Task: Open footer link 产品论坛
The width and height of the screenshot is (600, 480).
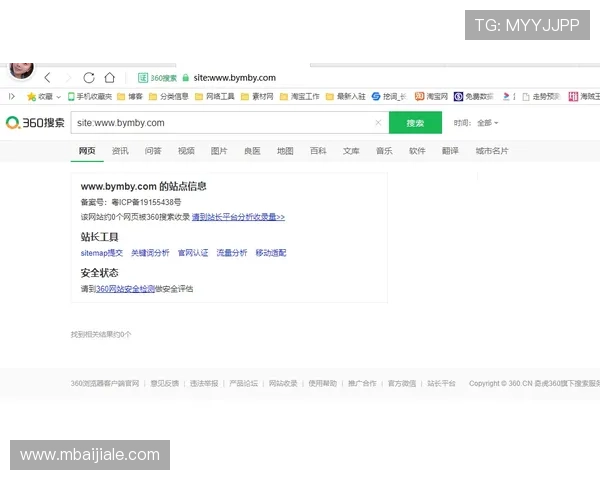Action: coord(243,384)
